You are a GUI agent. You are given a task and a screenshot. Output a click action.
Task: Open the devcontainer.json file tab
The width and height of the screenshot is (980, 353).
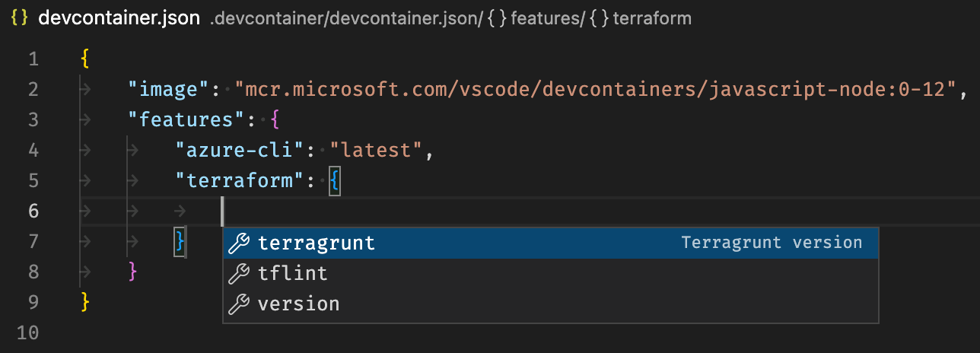point(119,18)
